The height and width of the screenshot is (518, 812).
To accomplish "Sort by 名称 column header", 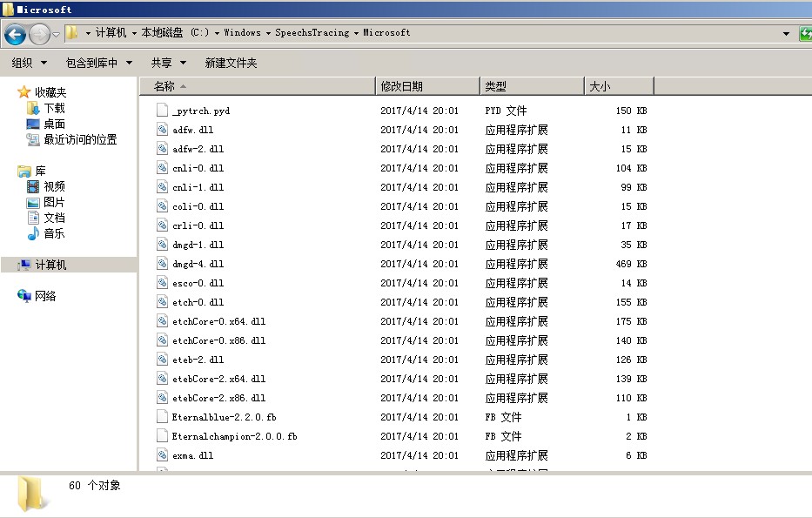I will tap(257, 86).
